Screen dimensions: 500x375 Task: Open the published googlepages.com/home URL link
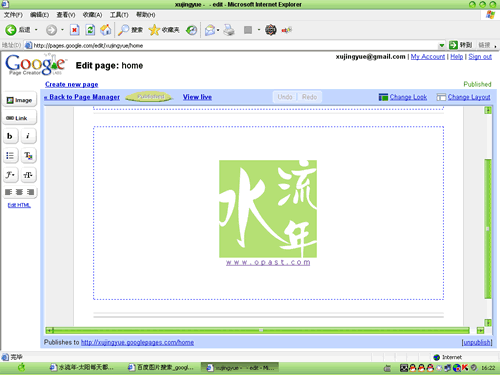tap(137, 342)
